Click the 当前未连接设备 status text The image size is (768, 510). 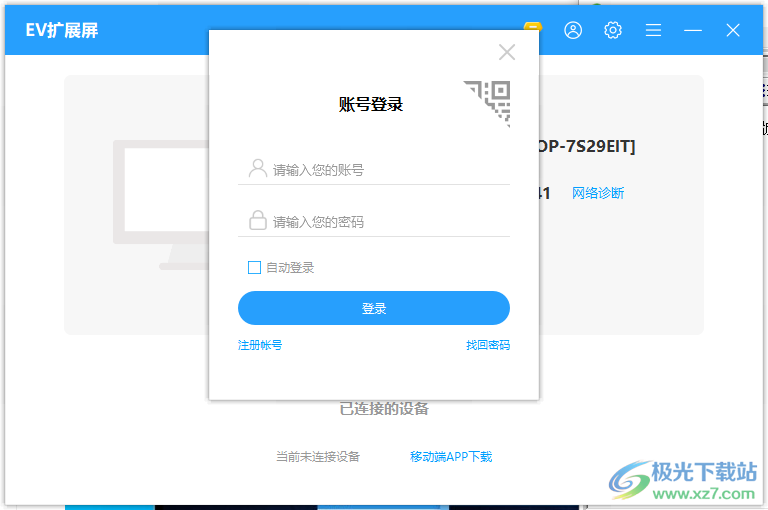coord(318,457)
